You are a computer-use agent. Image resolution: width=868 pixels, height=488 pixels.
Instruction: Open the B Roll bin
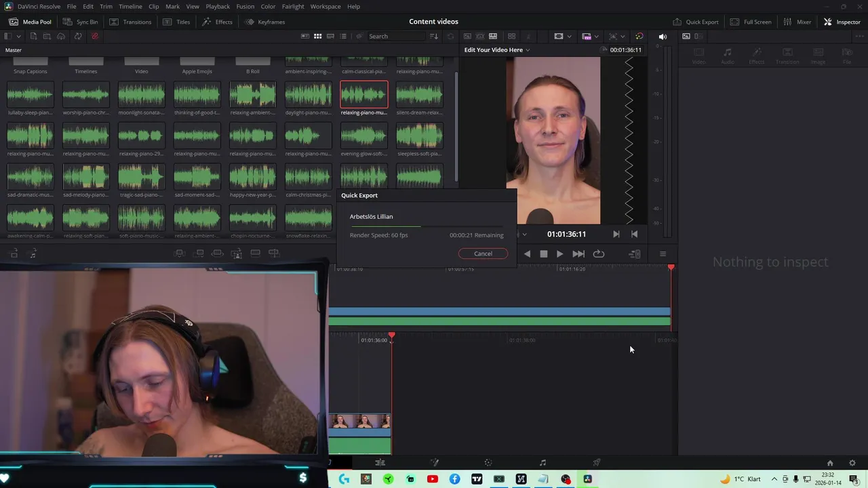point(252,66)
